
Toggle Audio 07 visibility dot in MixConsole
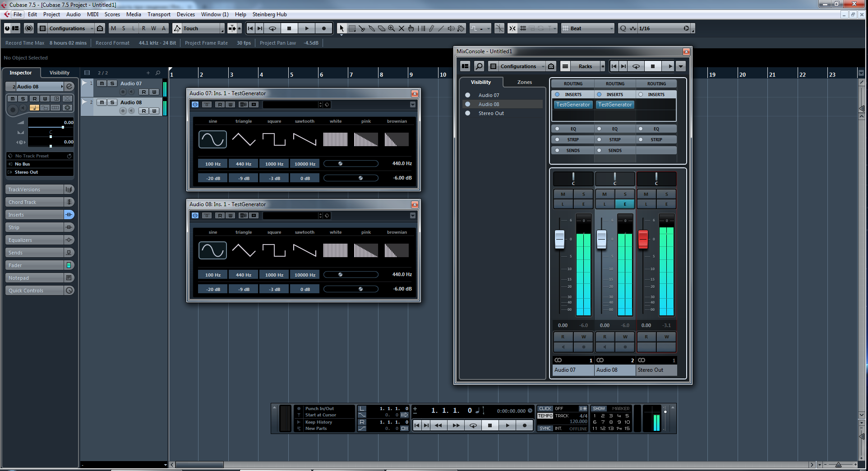click(468, 95)
